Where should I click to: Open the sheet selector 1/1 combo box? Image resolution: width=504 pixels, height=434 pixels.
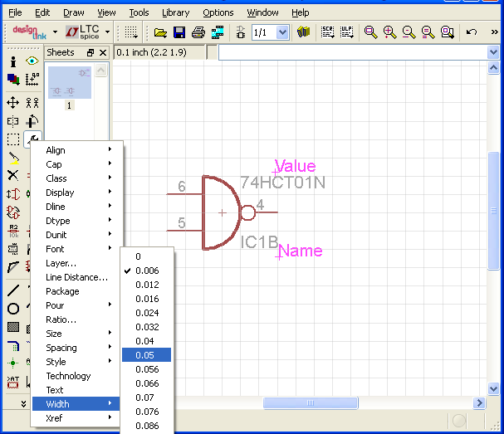[x=271, y=32]
